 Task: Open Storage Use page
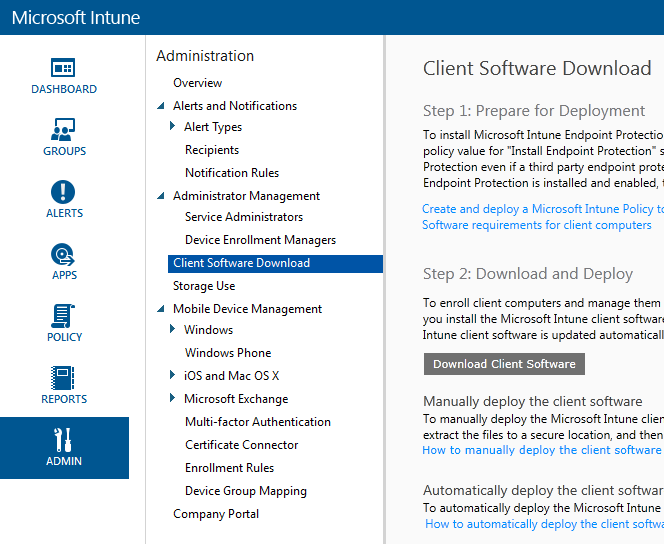[204, 286]
